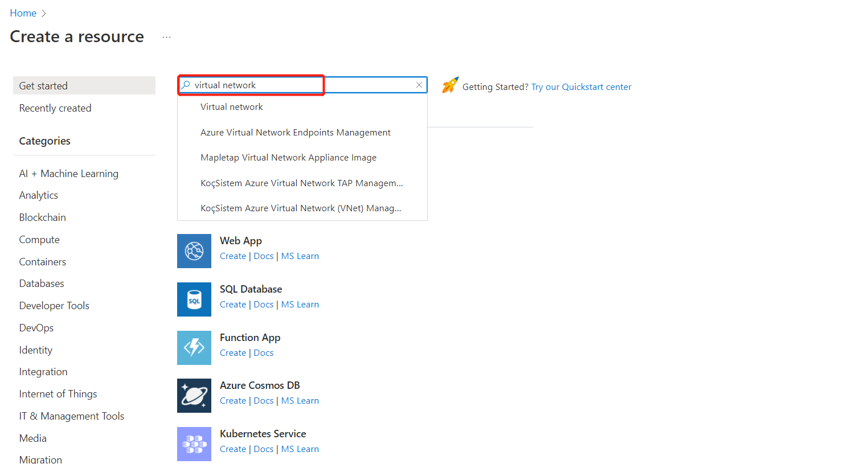The width and height of the screenshot is (868, 464).
Task: Click the SQL Database icon
Action: tap(194, 299)
